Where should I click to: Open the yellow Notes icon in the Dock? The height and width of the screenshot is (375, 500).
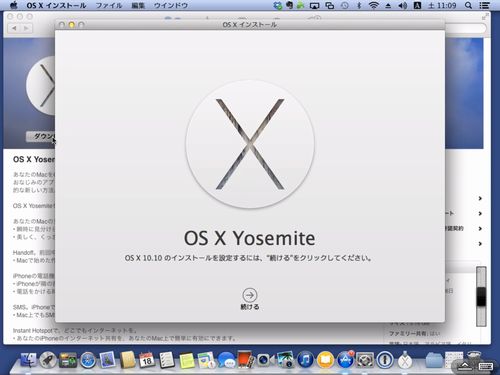187,361
